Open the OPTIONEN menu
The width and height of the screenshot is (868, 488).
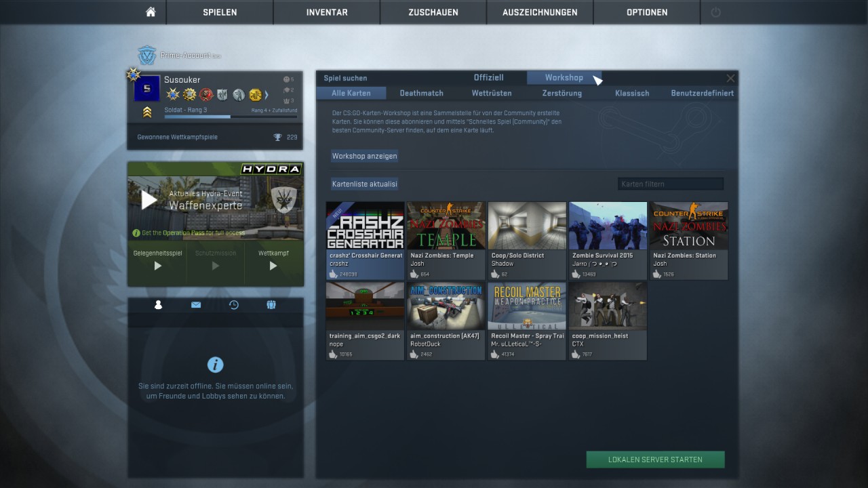click(647, 12)
